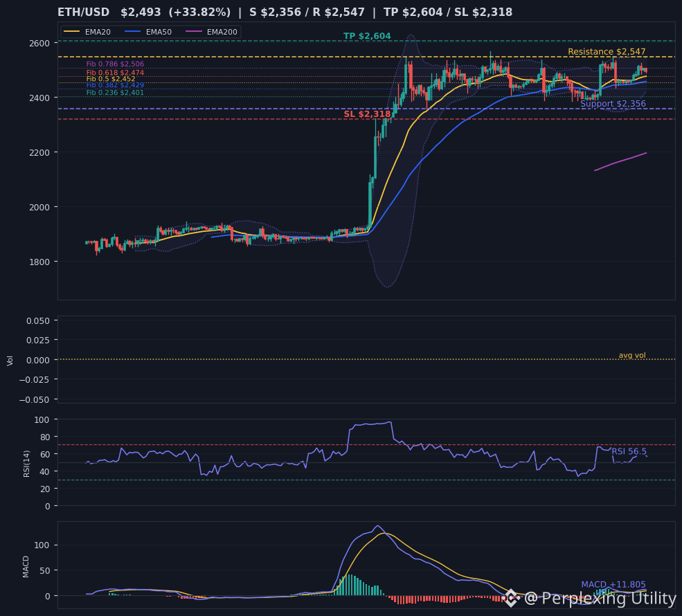Image resolution: width=682 pixels, height=616 pixels.
Task: Click the avg vol label
Action: click(632, 355)
